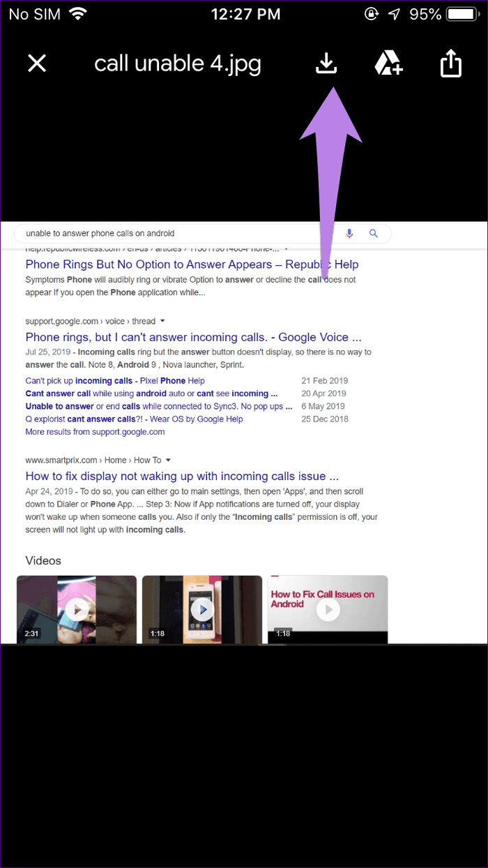Play the middle 1:18 phone video thumbnail

coord(202,608)
